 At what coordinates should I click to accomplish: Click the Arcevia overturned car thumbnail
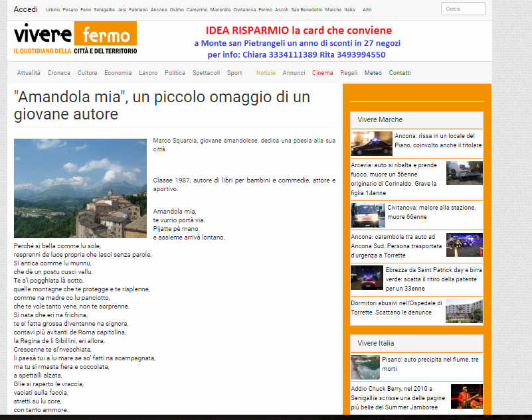(464, 173)
